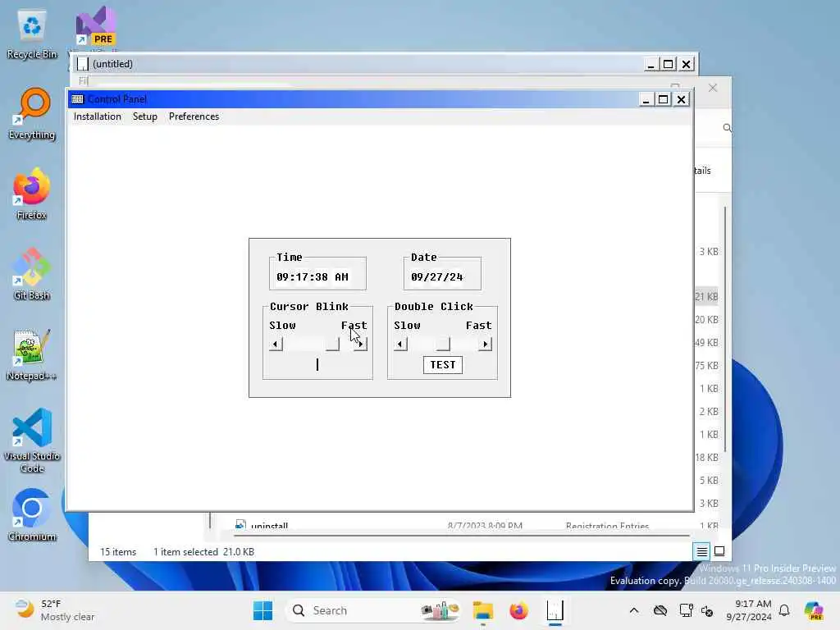Screen dimensions: 840x630
Task: Minimize the (untitled) window
Action: pos(651,64)
